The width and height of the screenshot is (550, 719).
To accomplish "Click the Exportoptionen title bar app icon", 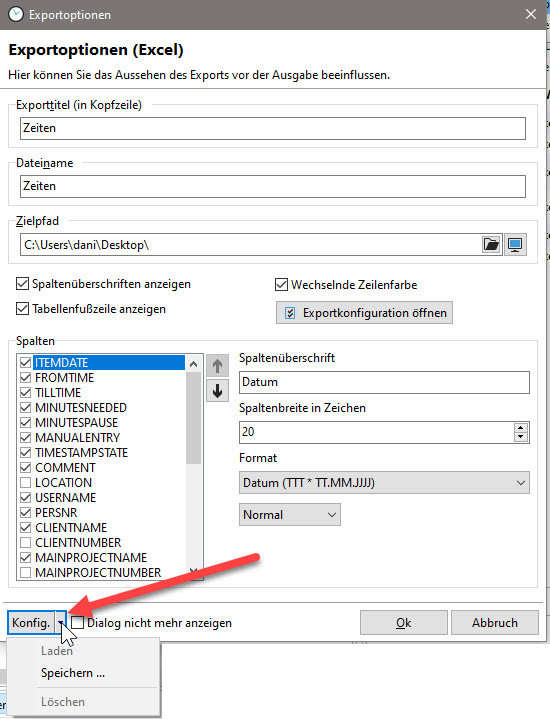I will click(x=16, y=15).
